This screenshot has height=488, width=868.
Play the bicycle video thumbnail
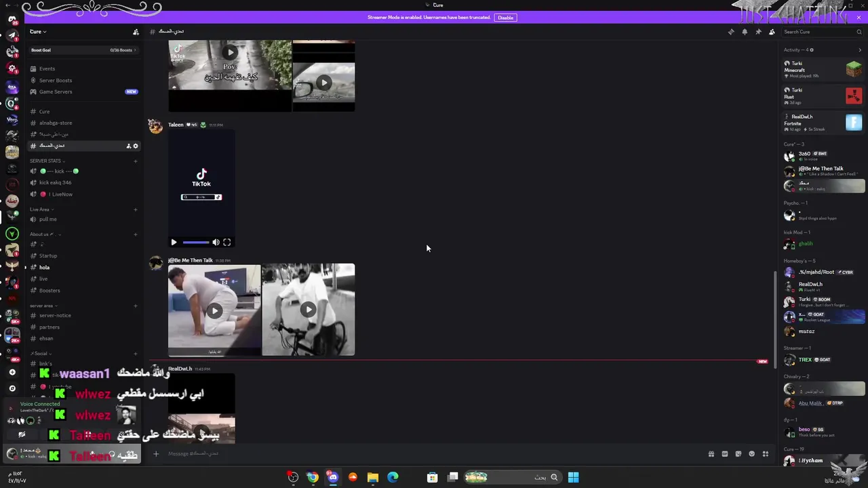pyautogui.click(x=309, y=310)
